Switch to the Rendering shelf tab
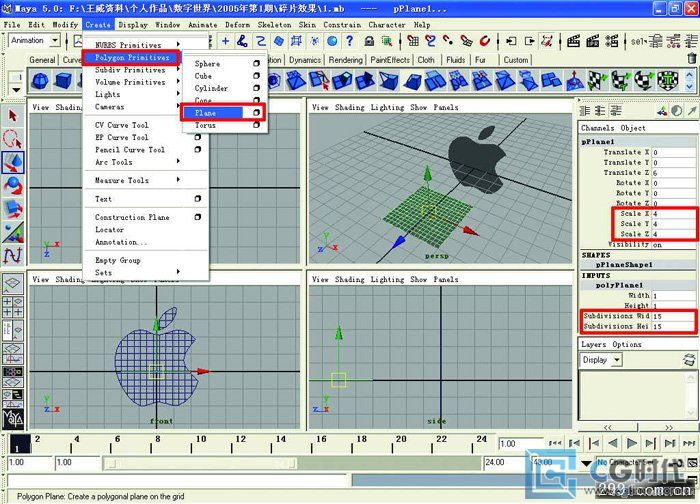The height and width of the screenshot is (504, 700). click(346, 60)
